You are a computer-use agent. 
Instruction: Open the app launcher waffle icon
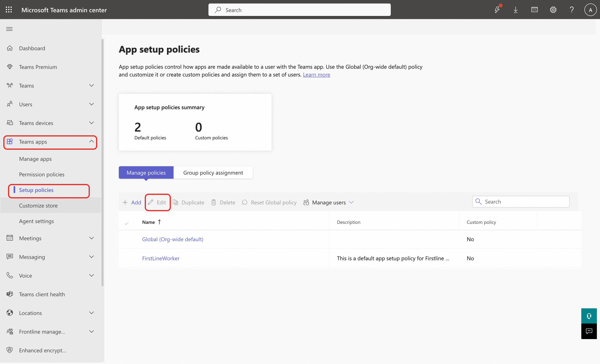[9, 10]
